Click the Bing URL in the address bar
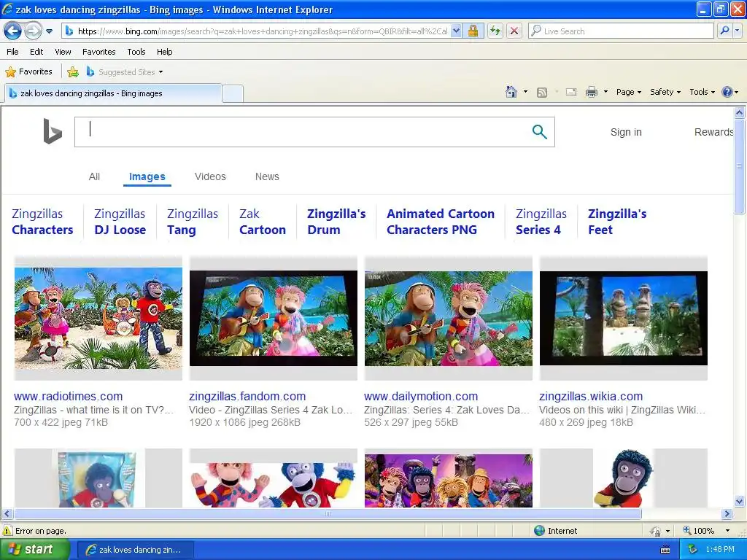Image resolution: width=747 pixels, height=560 pixels. [x=262, y=31]
